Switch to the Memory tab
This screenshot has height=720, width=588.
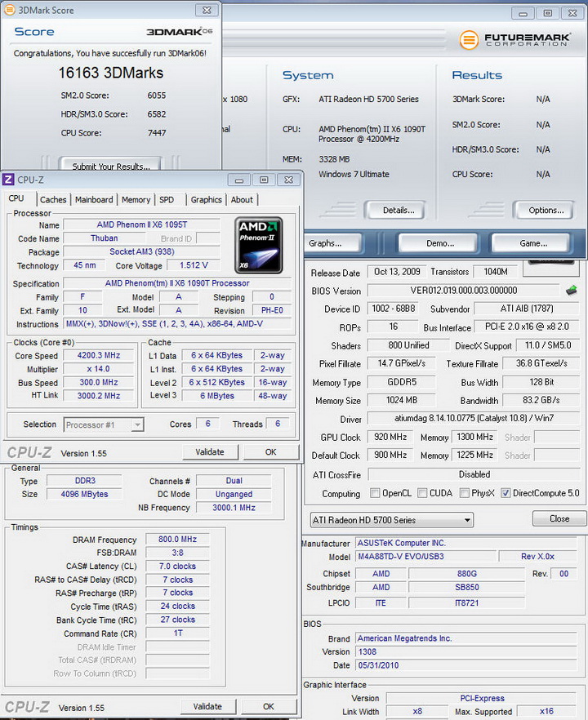tap(136, 200)
